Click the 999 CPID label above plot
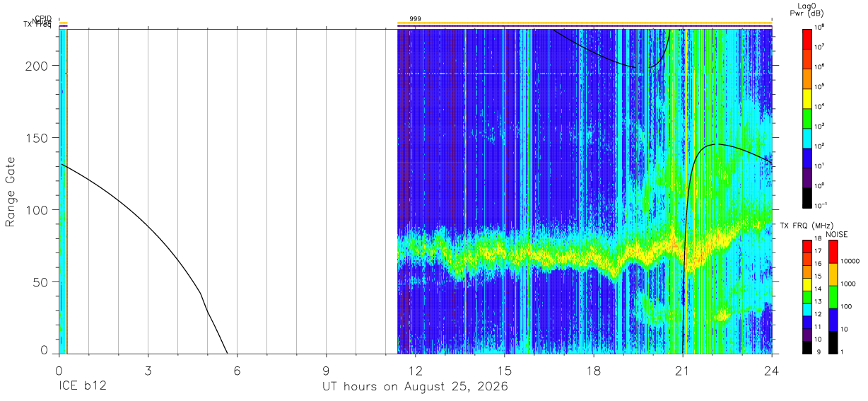 click(x=416, y=18)
